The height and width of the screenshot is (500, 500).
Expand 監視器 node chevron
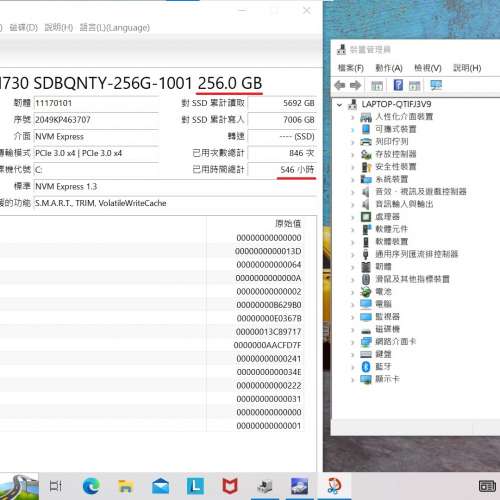(352, 317)
